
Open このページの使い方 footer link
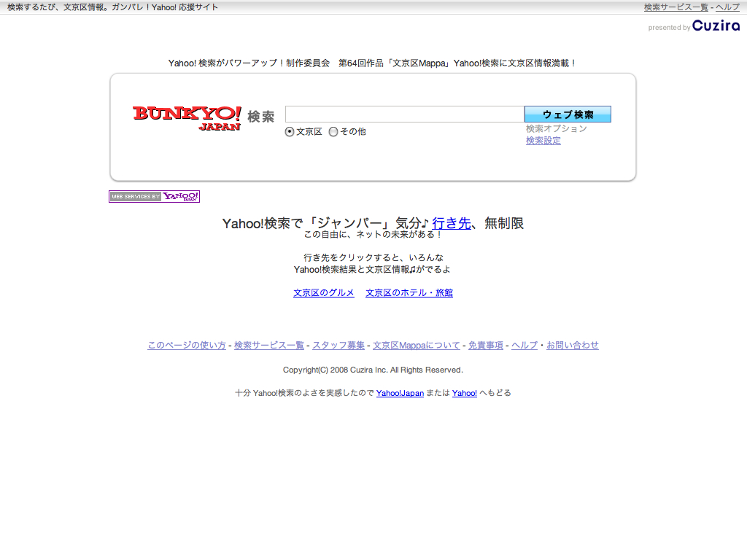[x=187, y=345]
